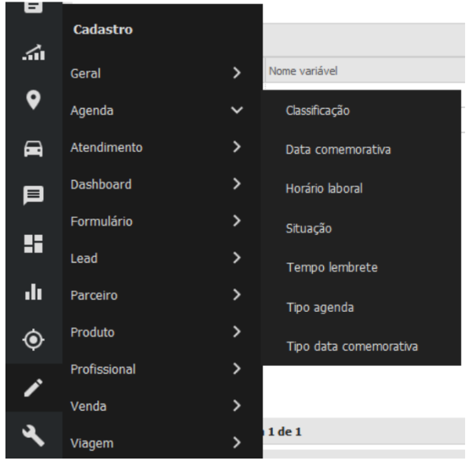Click the map pin location sidebar icon

[34, 100]
